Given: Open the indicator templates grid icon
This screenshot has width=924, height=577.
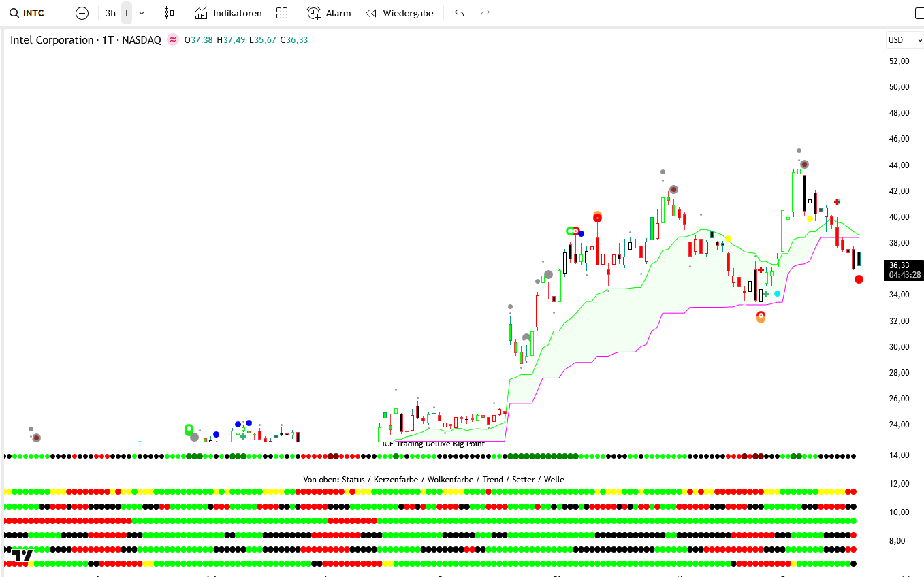Looking at the screenshot, I should point(282,13).
